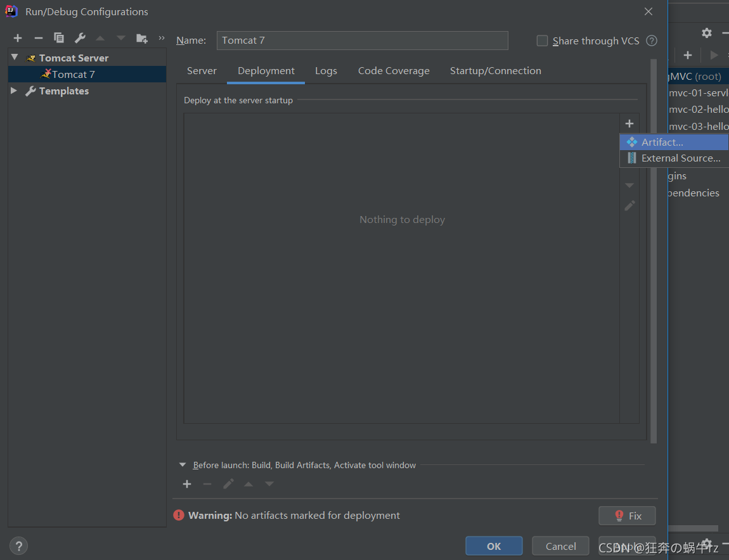Choose Artifact... from popup menu

674,142
